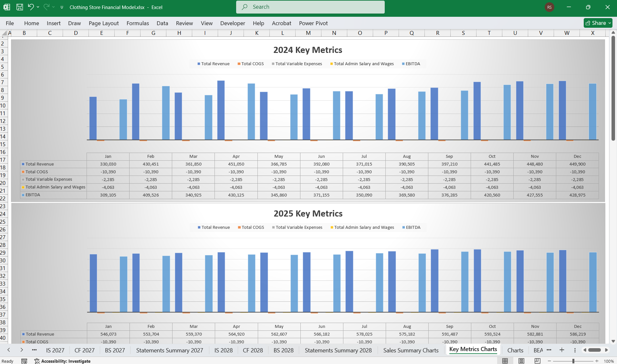Click the 546,073 January 2025 revenue value
The width and height of the screenshot is (617, 364).
(x=108, y=334)
